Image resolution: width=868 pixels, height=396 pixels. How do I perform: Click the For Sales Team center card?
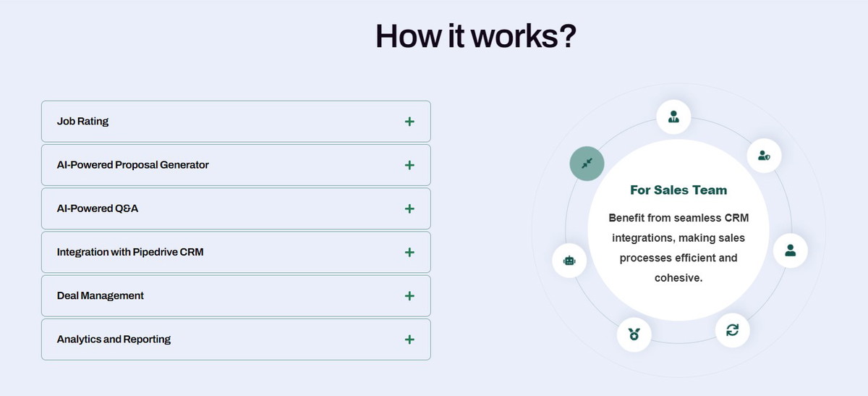(678, 232)
